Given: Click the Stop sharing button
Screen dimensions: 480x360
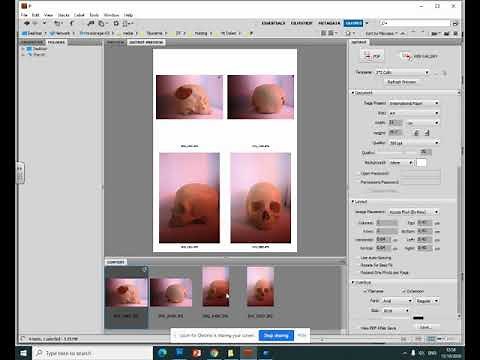Looking at the screenshot, I should (276, 336).
